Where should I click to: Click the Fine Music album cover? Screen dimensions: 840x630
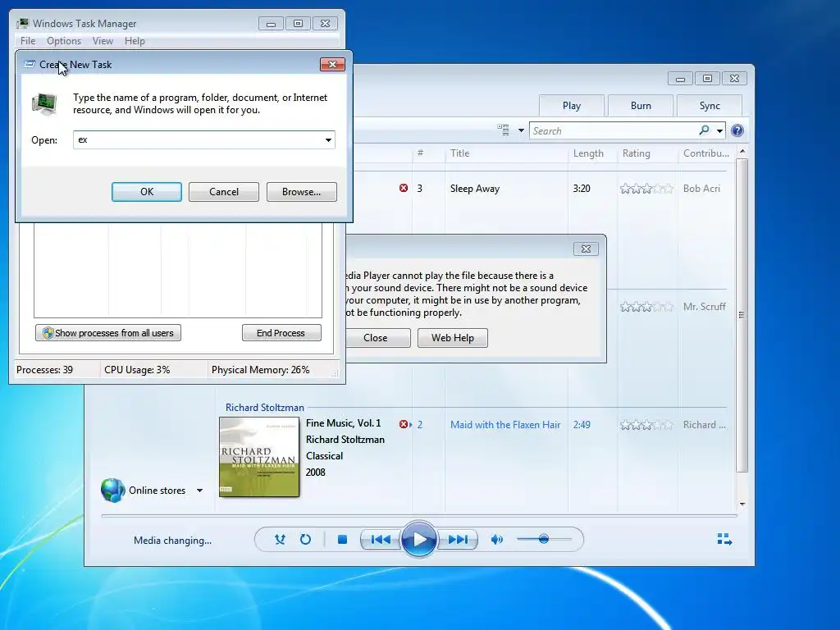(x=259, y=457)
